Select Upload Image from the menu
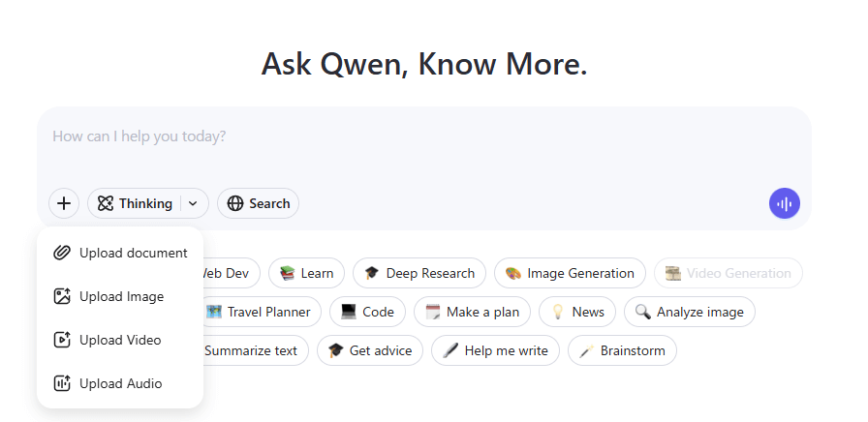This screenshot has width=868, height=422. 120,296
